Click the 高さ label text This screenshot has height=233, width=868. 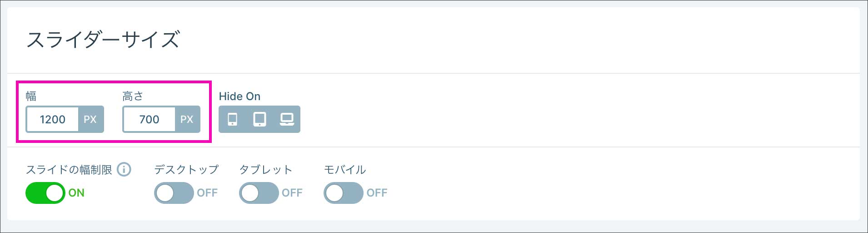point(133,96)
